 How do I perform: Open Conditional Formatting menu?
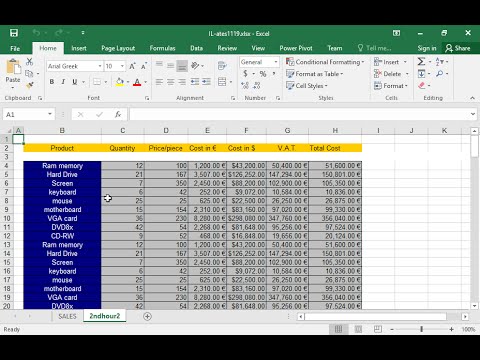(325, 62)
